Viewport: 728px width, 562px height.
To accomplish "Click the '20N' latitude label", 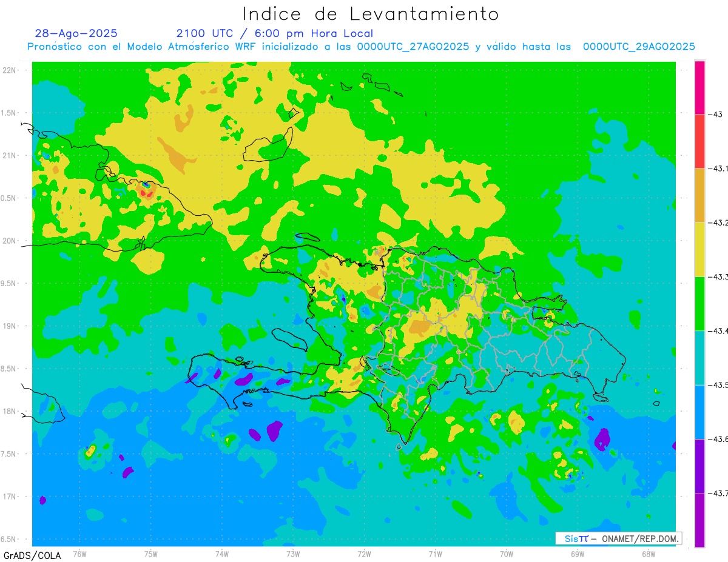I will [9, 241].
